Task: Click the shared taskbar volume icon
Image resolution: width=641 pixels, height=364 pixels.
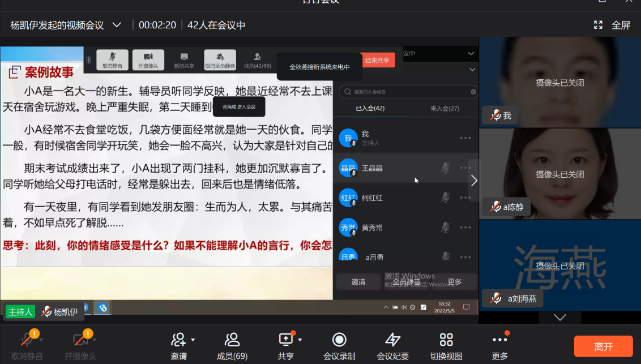Action: [404, 307]
